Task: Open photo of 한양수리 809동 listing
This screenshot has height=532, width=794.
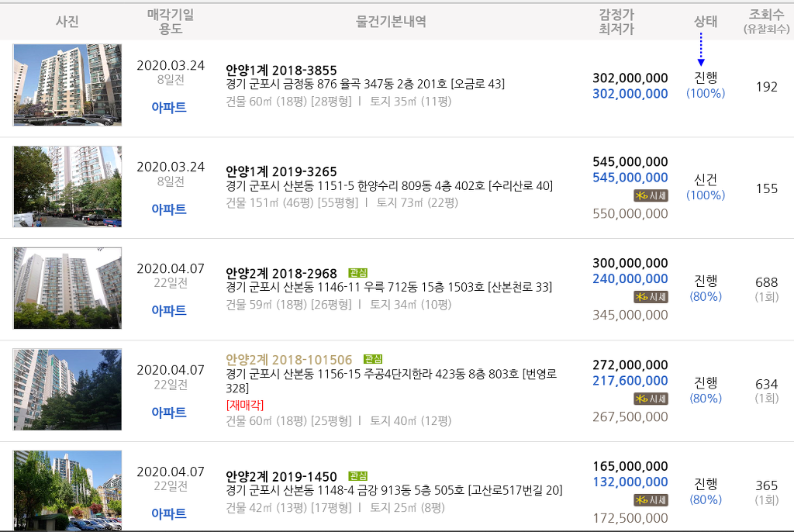Action: pos(67,186)
